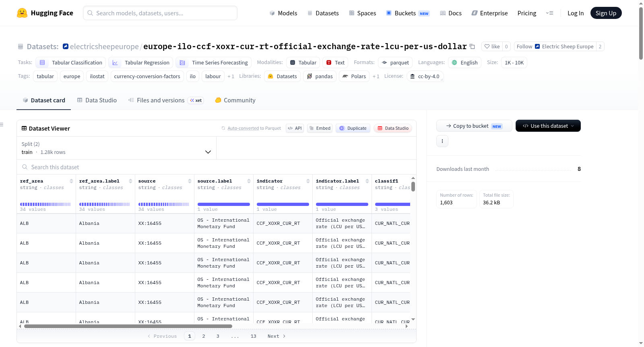Open Data Studio from the viewer header
The height and width of the screenshot is (347, 644).
click(393, 128)
